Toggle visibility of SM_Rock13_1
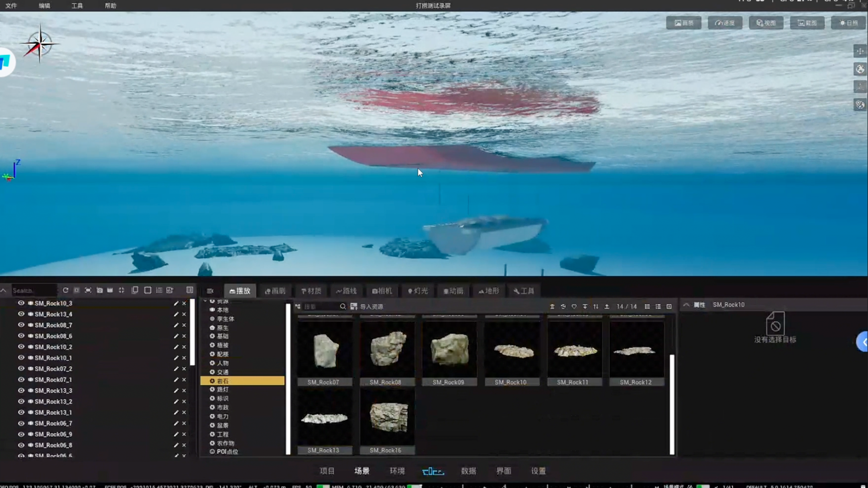The image size is (868, 488). (21, 412)
